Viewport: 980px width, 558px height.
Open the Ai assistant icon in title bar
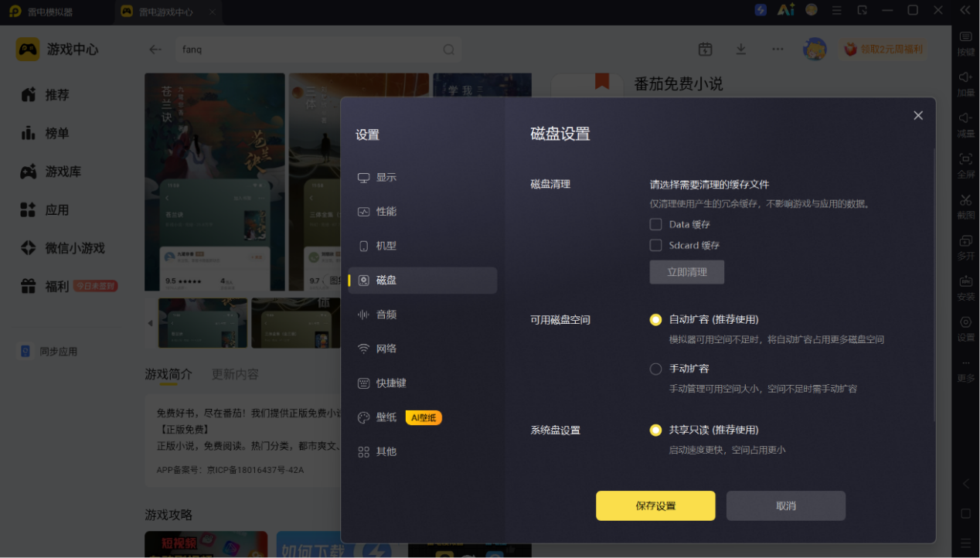coord(786,10)
